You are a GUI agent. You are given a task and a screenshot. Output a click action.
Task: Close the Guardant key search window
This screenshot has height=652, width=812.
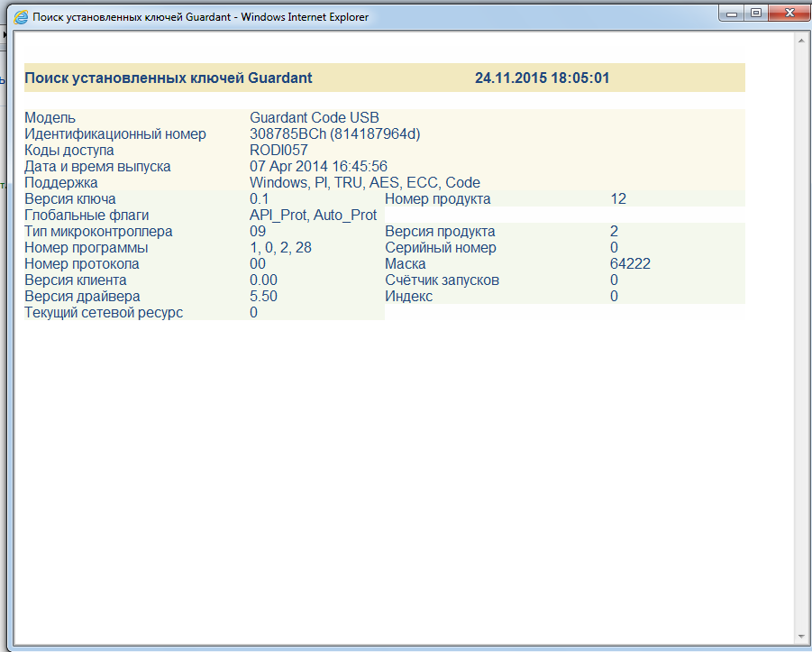coord(789,14)
